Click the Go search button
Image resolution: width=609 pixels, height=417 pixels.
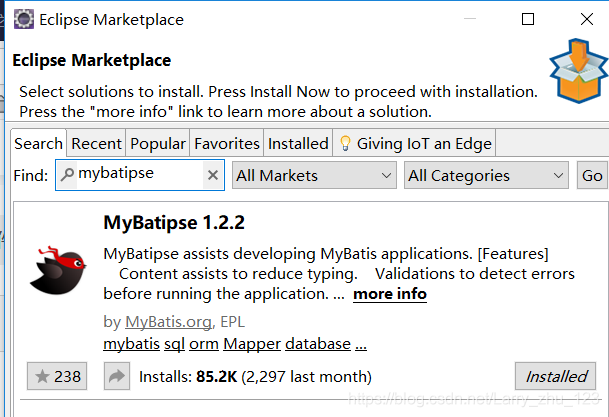coord(592,175)
